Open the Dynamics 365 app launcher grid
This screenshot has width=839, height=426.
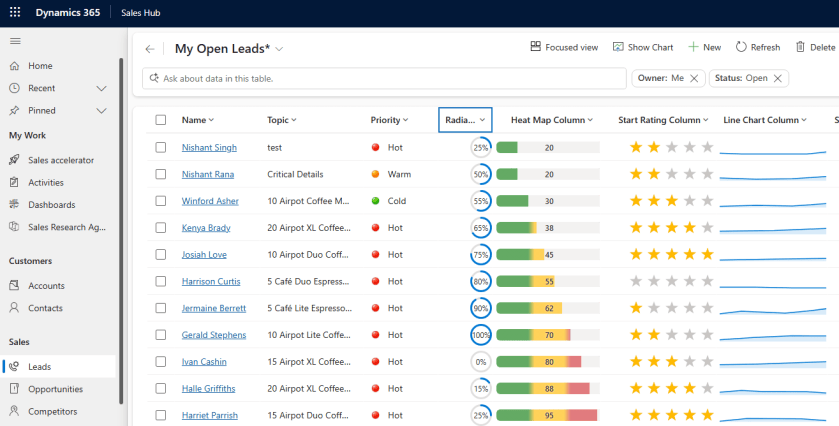tap(15, 12)
